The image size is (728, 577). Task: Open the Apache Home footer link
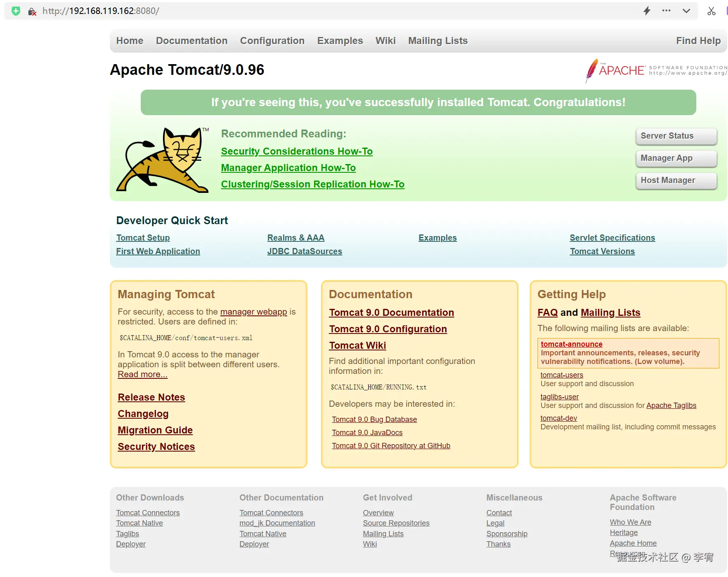point(633,543)
